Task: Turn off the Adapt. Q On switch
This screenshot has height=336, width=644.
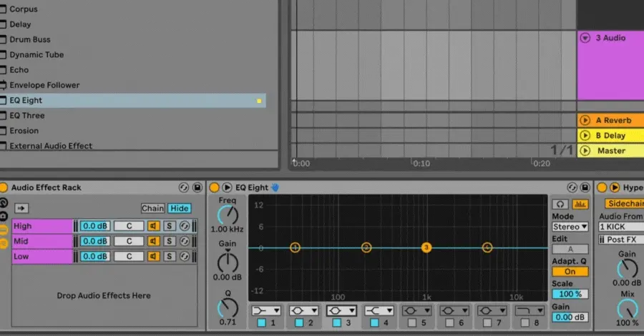Action: tap(570, 272)
